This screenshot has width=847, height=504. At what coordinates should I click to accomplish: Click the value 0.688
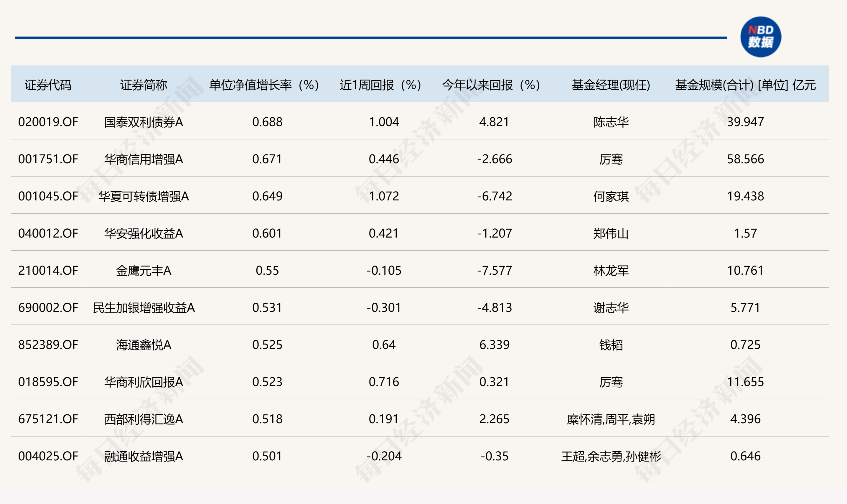pos(267,122)
